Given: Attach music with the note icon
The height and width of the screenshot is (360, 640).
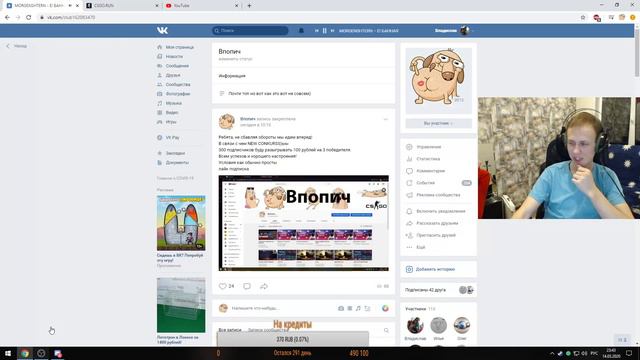Looking at the screenshot, I should [358, 309].
